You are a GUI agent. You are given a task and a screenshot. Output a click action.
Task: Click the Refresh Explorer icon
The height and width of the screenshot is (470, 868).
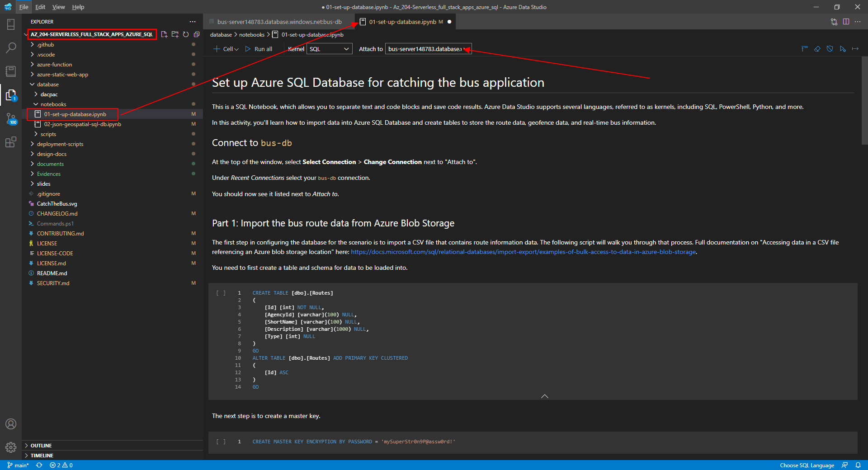pyautogui.click(x=186, y=34)
